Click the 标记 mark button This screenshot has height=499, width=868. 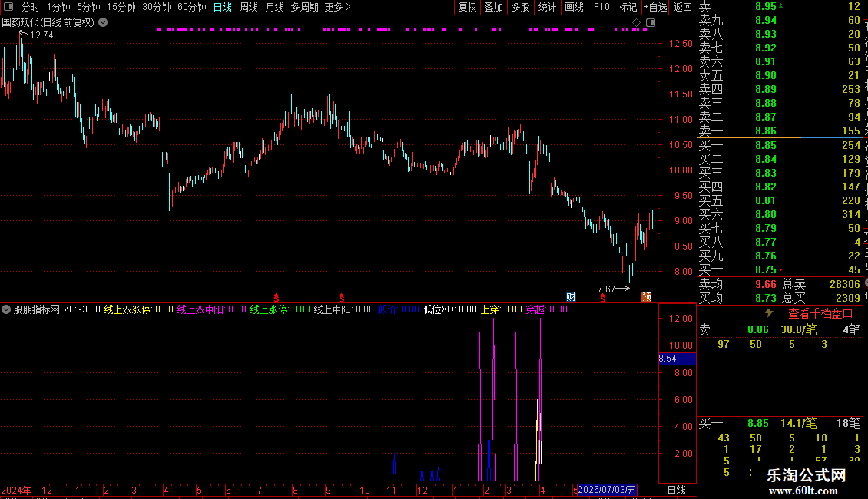(x=628, y=7)
